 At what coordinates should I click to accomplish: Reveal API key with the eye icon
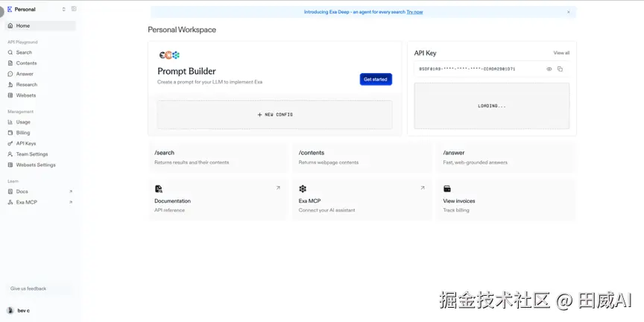[549, 69]
